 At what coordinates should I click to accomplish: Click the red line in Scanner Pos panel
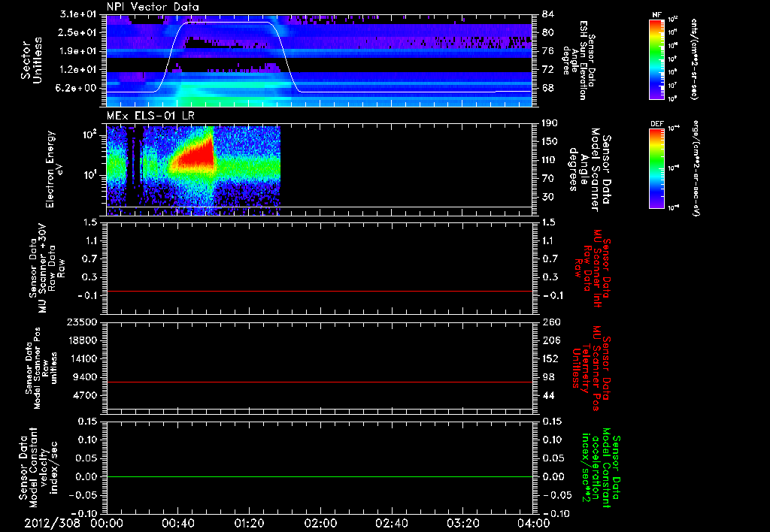[x=320, y=382]
